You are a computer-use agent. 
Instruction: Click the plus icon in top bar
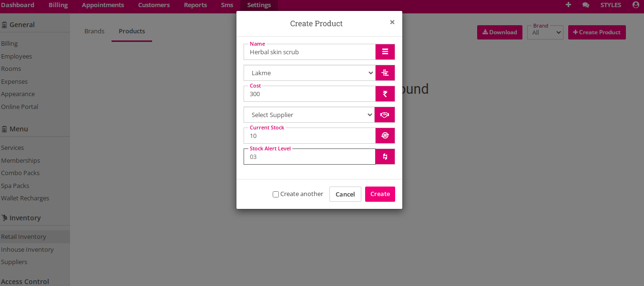(x=568, y=5)
